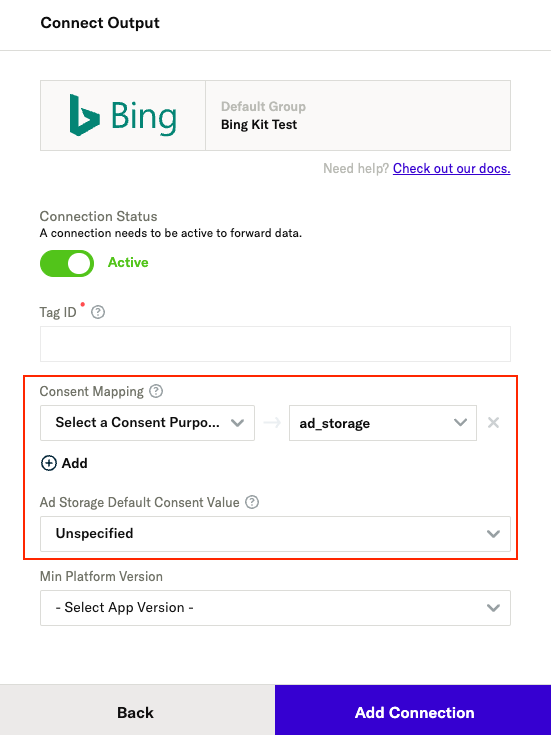Image resolution: width=551 pixels, height=735 pixels.
Task: Toggle the Active connection status switch
Action: (67, 263)
